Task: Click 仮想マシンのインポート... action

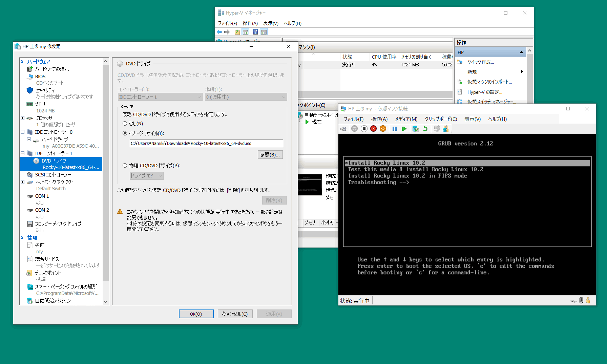Action: (x=489, y=82)
